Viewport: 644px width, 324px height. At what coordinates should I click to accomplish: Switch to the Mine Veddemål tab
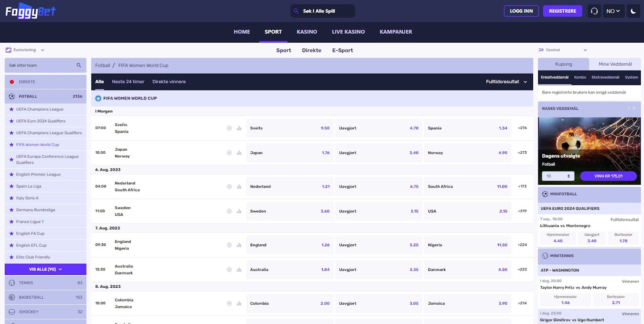pyautogui.click(x=615, y=64)
